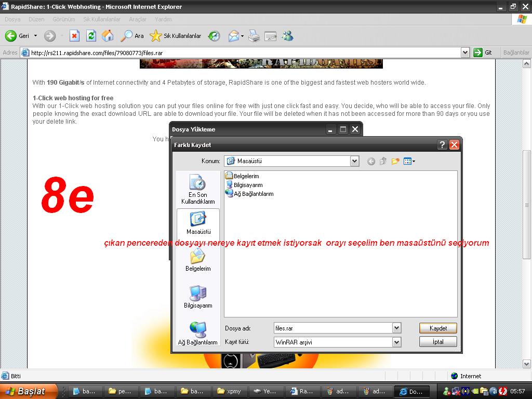Viewport: 532px width, 399px height.
Task: Click the Bağlantılar links bar label
Action: point(516,52)
